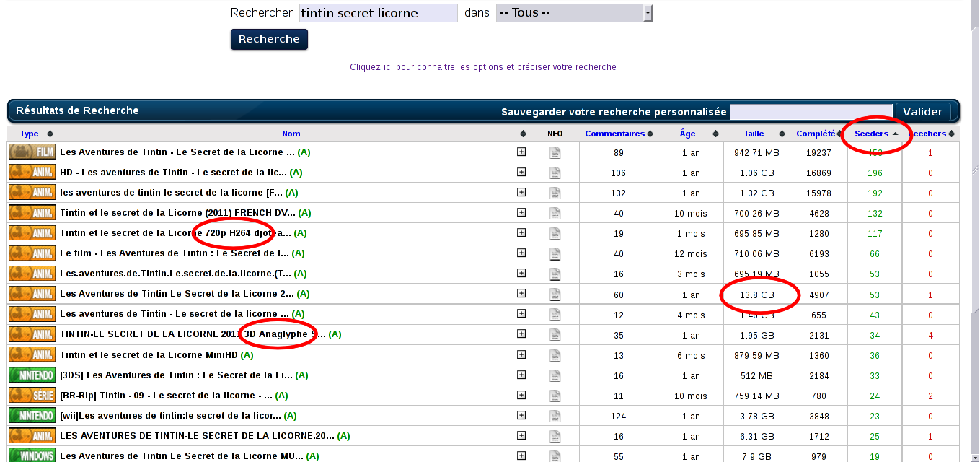
Task: Open NFO icon for the 879.59 MB row
Action: (x=555, y=354)
